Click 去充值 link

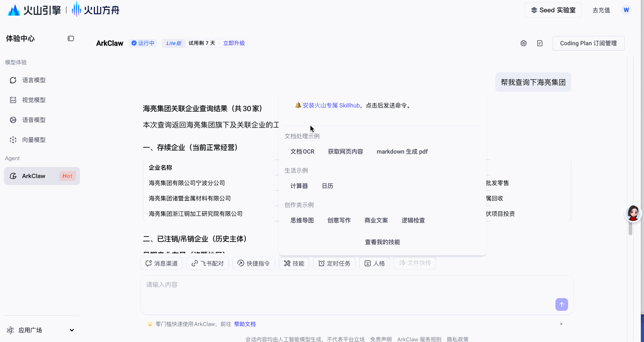coord(601,10)
